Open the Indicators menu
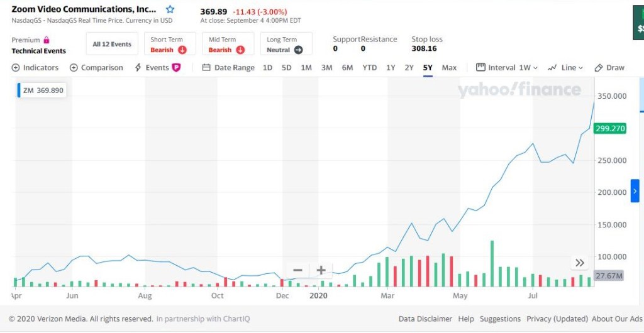The width and height of the screenshot is (644, 333). [x=35, y=68]
